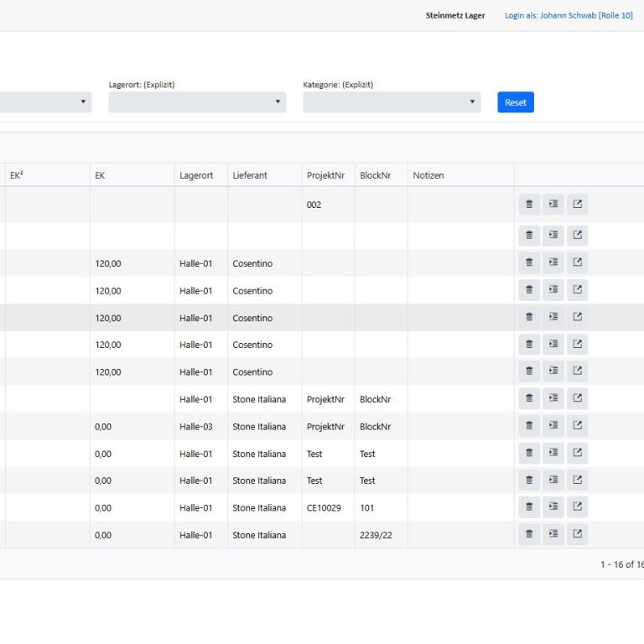Click the Lagerort: (Explizit) filter label
The height and width of the screenshot is (644, 644).
coord(142,85)
